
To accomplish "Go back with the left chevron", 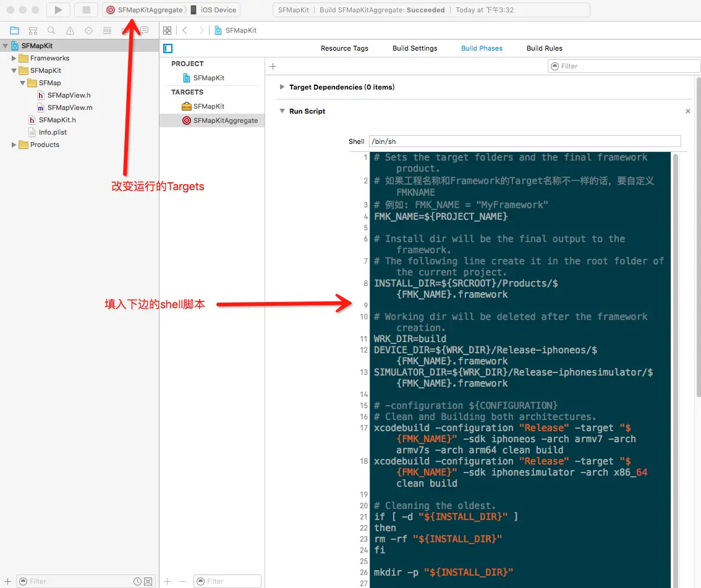I will click(x=185, y=30).
